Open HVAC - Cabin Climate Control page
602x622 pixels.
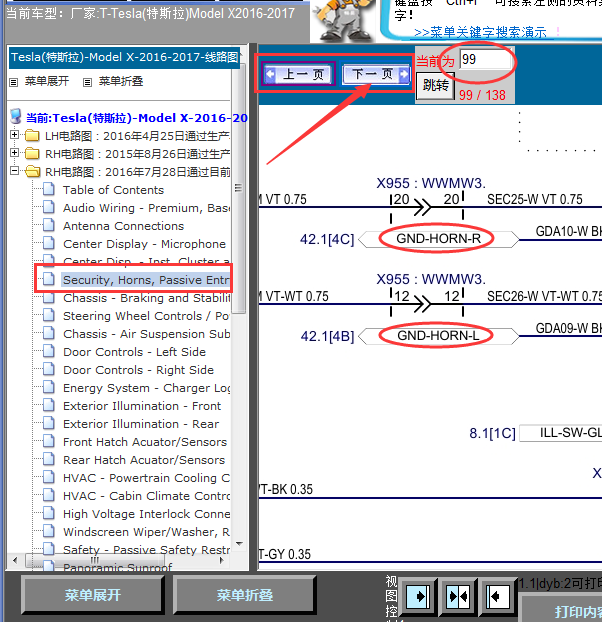pyautogui.click(x=146, y=496)
